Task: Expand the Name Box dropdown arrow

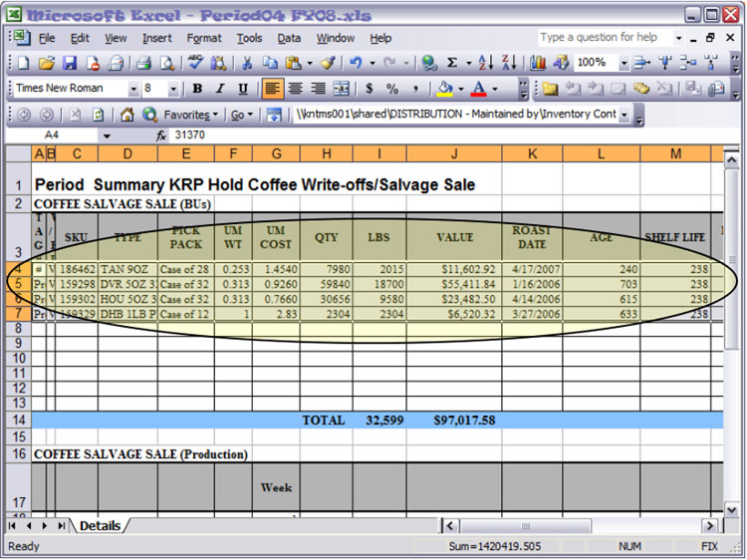Action: coord(107,137)
